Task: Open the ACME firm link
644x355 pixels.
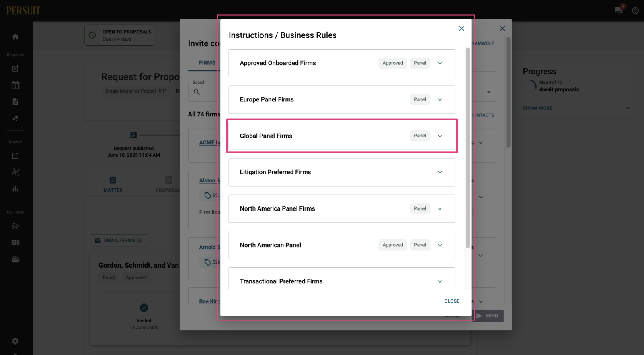Action: tap(209, 143)
